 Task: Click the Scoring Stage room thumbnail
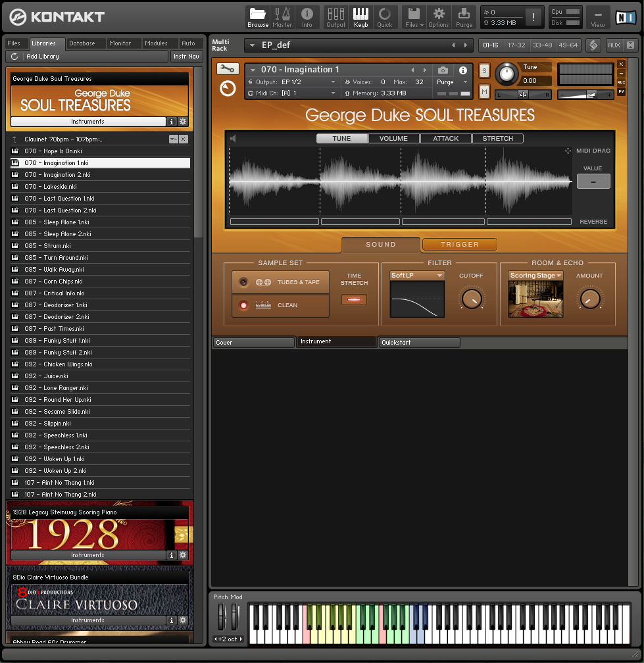coord(535,299)
